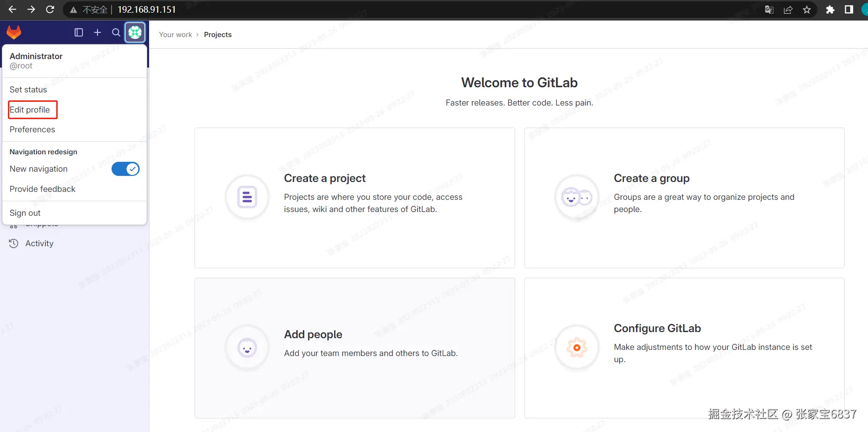Open the Create a group card
The image size is (868, 432).
[x=684, y=198]
